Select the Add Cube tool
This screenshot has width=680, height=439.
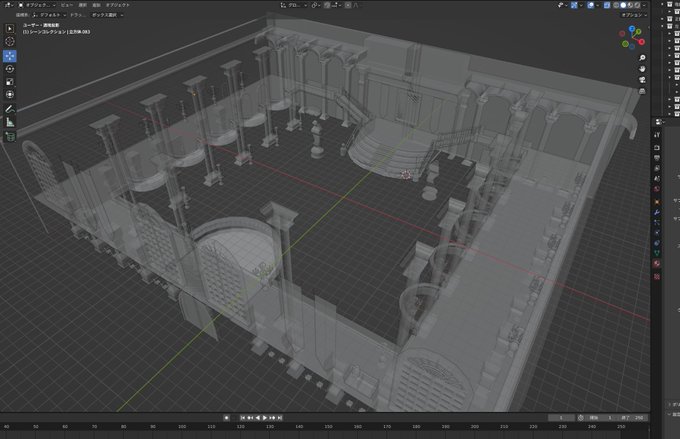[x=10, y=136]
